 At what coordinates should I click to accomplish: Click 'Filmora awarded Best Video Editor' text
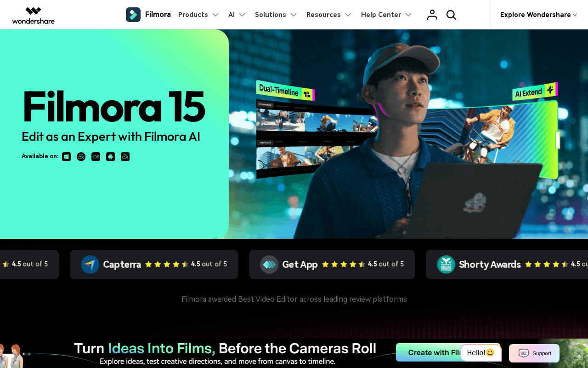click(x=294, y=299)
